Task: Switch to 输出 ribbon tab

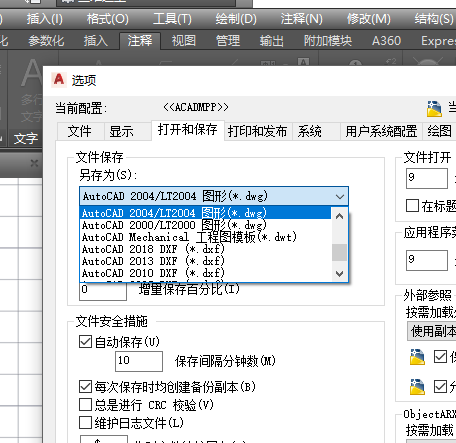Action: point(272,41)
